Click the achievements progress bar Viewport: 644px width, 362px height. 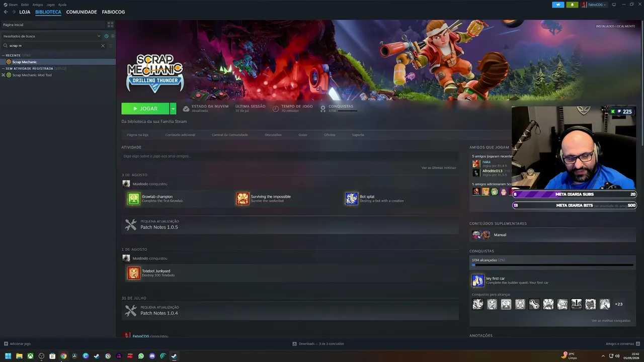click(x=552, y=265)
